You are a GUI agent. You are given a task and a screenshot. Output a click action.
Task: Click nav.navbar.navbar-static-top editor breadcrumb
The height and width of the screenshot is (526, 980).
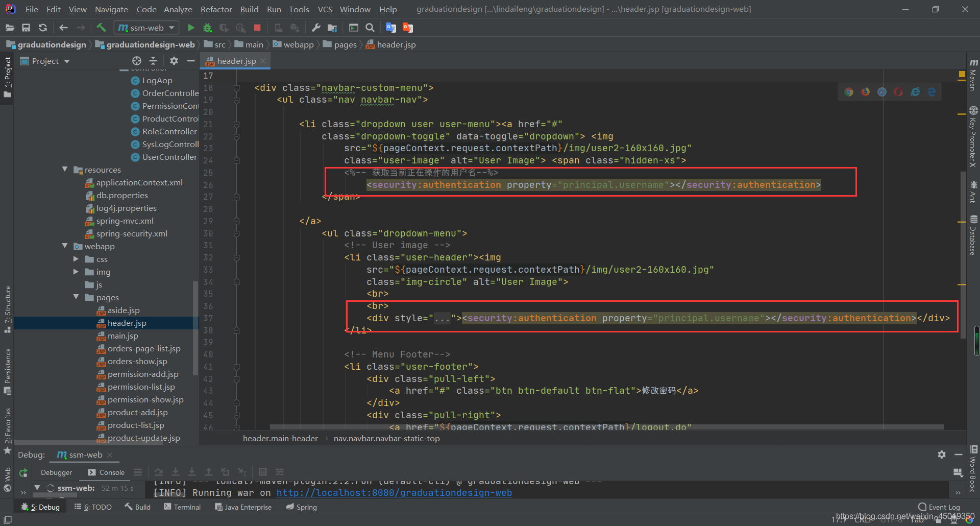[386, 438]
